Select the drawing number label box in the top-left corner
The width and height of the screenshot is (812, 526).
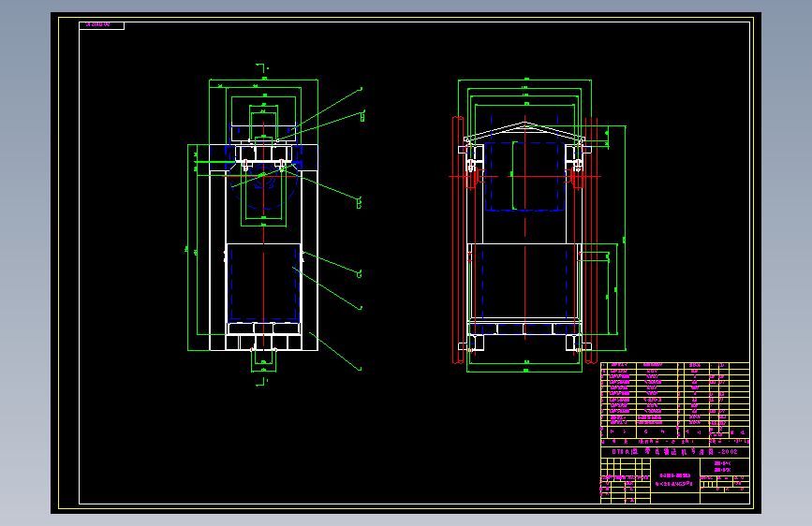(101, 25)
